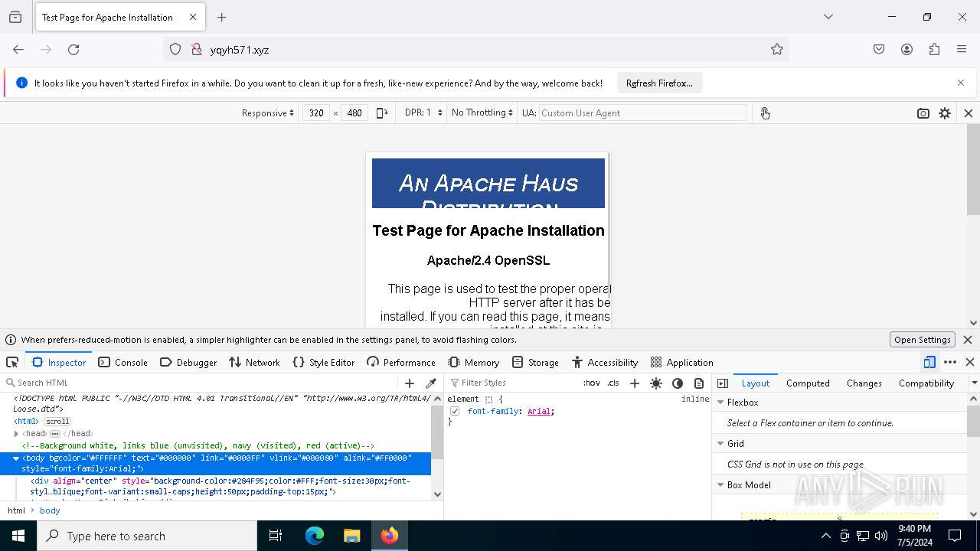Open the No Throttling dropdown

click(x=482, y=112)
